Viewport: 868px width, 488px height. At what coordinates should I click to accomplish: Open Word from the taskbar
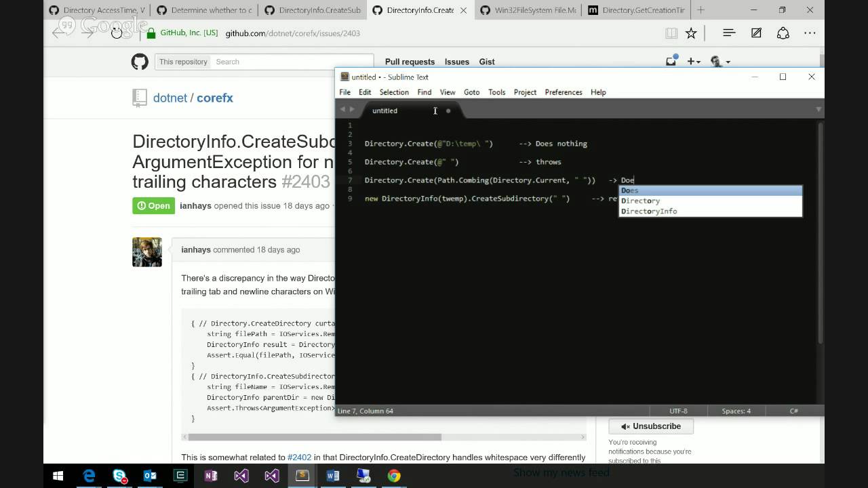pos(333,476)
